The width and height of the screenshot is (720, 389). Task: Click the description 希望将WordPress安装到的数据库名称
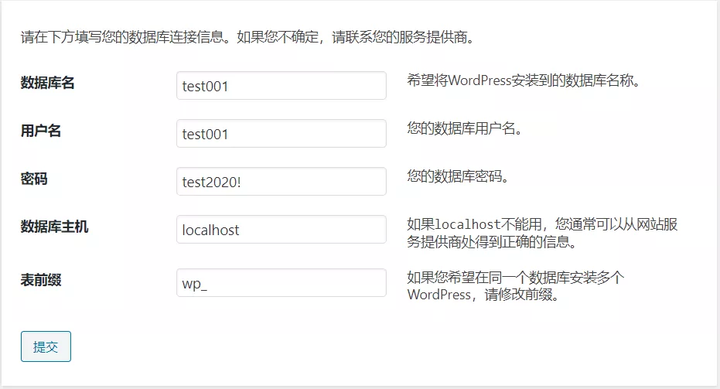click(523, 81)
